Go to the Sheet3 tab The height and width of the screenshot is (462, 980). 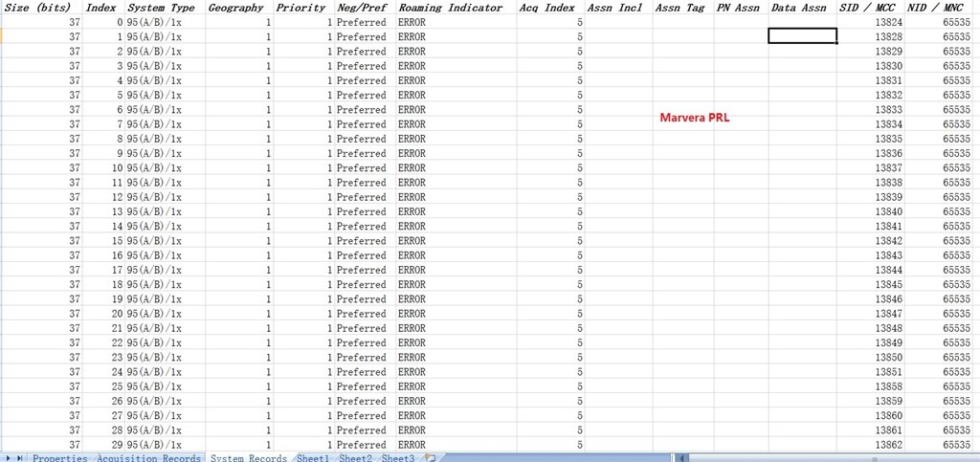[397, 457]
